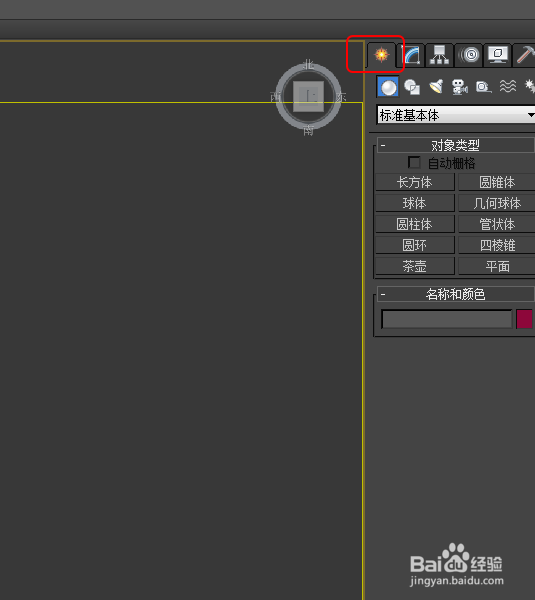The width and height of the screenshot is (535, 600).
Task: Click 东 on the ViewCube compass
Action: click(341, 97)
